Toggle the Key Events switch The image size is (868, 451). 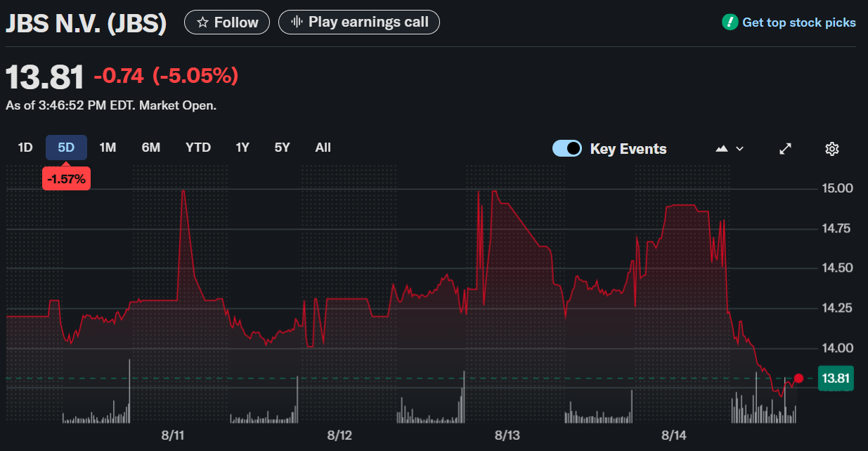coord(567,148)
